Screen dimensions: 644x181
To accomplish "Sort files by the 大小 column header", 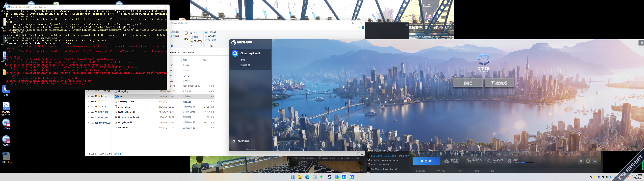I will (205, 60).
